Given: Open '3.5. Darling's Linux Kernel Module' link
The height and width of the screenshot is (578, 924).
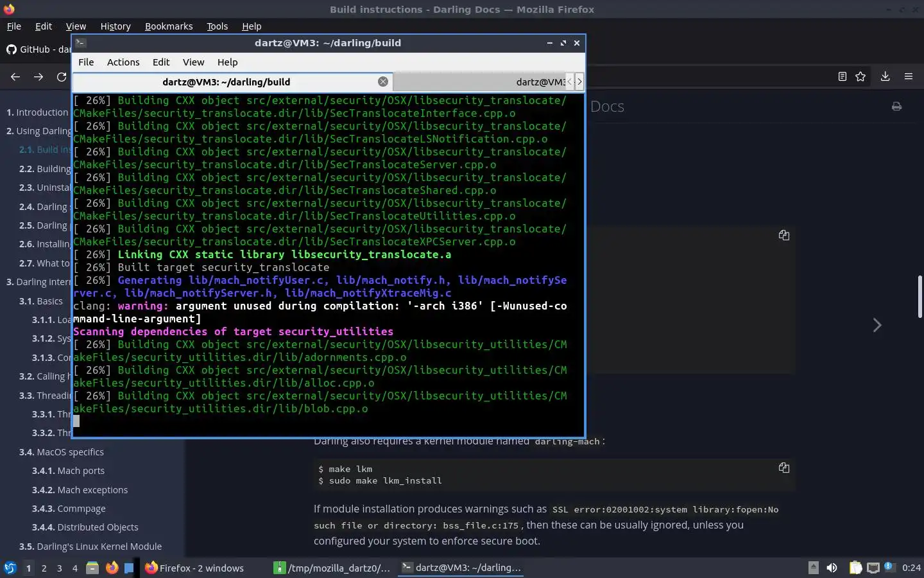Looking at the screenshot, I should pos(90,547).
